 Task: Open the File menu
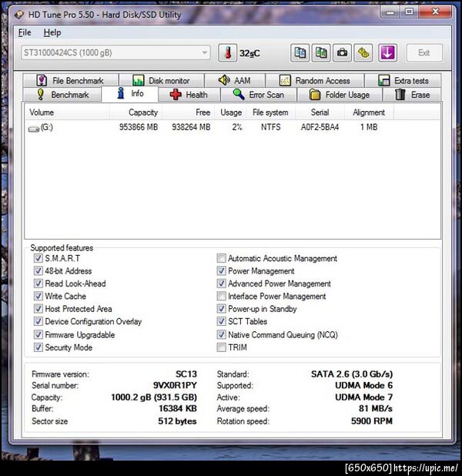coord(25,32)
